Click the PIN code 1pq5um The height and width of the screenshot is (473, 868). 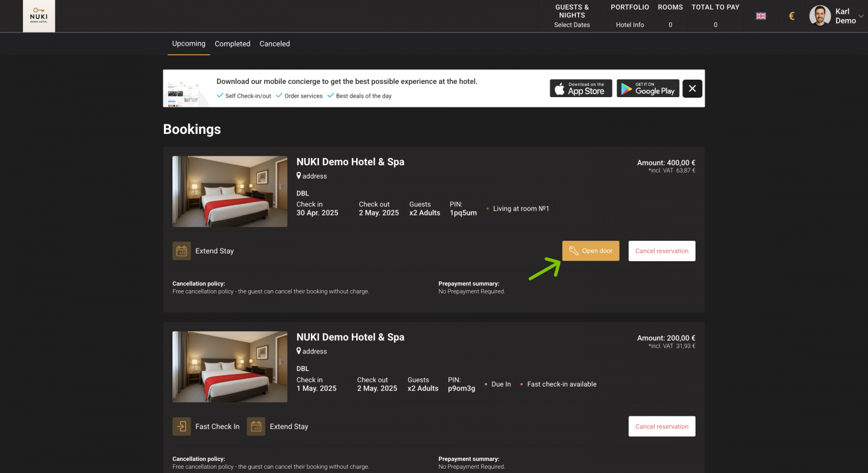463,213
